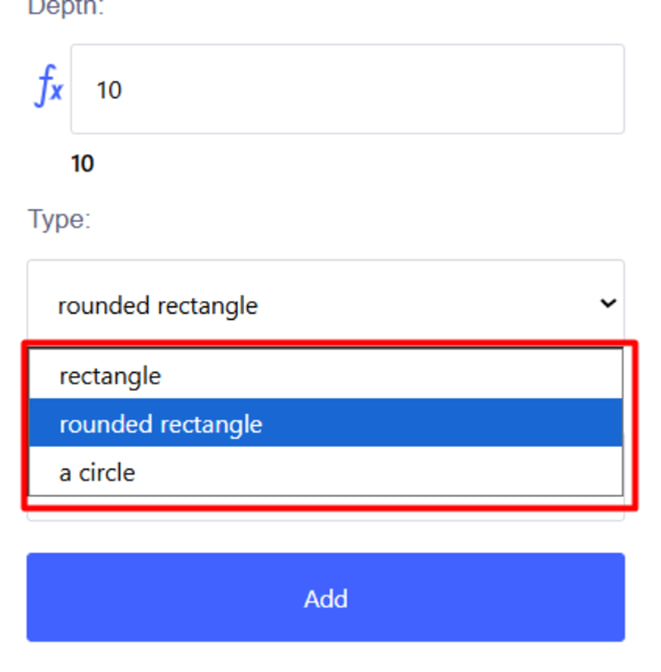Select the first option, rectangle
Viewport: 661px width, 672px height.
tap(110, 376)
